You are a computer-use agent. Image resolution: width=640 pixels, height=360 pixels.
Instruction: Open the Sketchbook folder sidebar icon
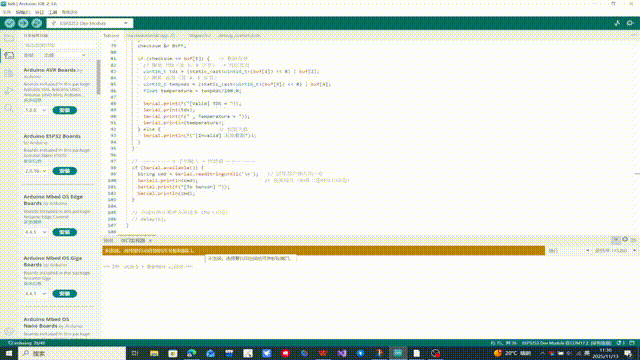[9, 38]
